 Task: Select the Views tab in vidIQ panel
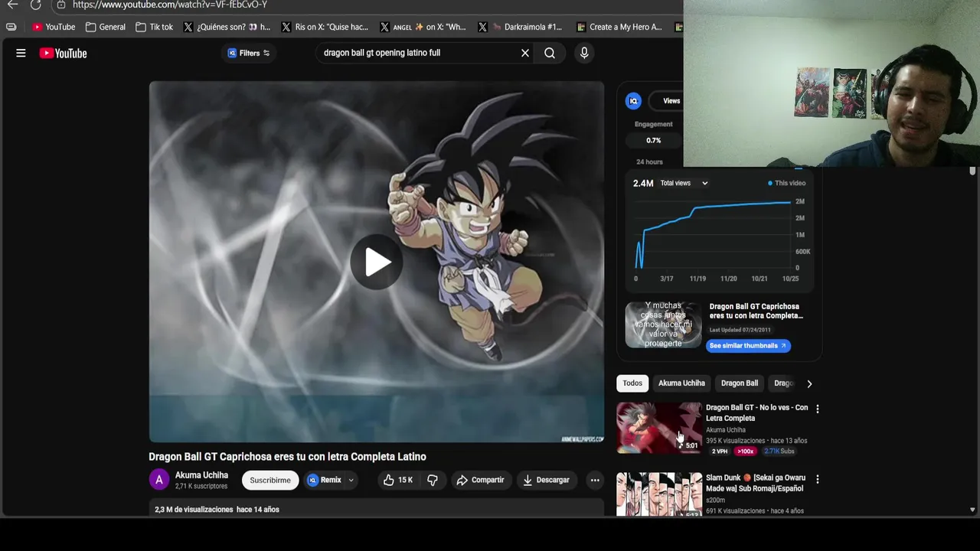tap(671, 101)
